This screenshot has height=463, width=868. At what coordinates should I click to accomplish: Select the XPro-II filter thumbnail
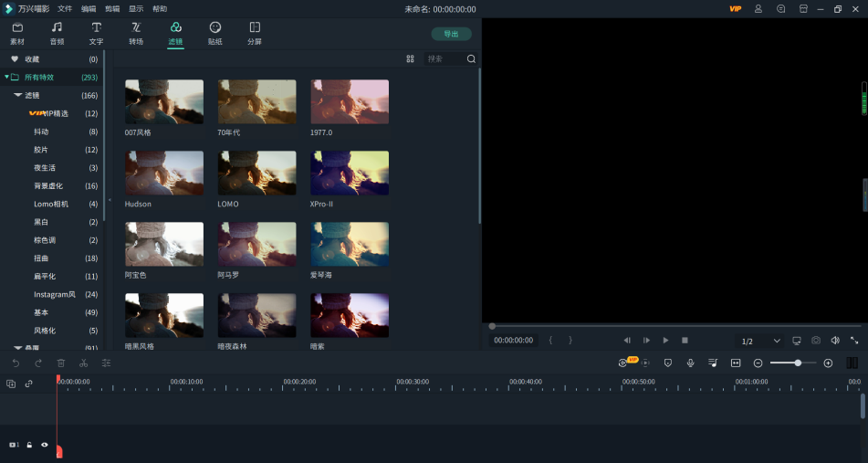click(350, 173)
